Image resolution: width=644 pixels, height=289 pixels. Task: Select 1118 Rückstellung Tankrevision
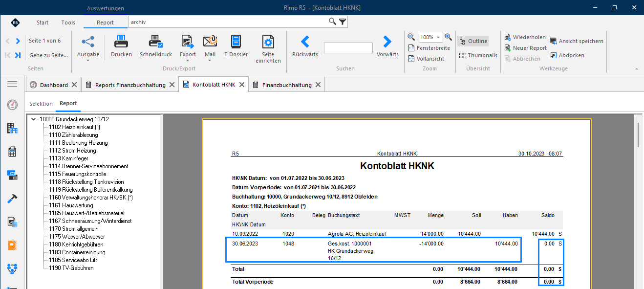point(86,182)
